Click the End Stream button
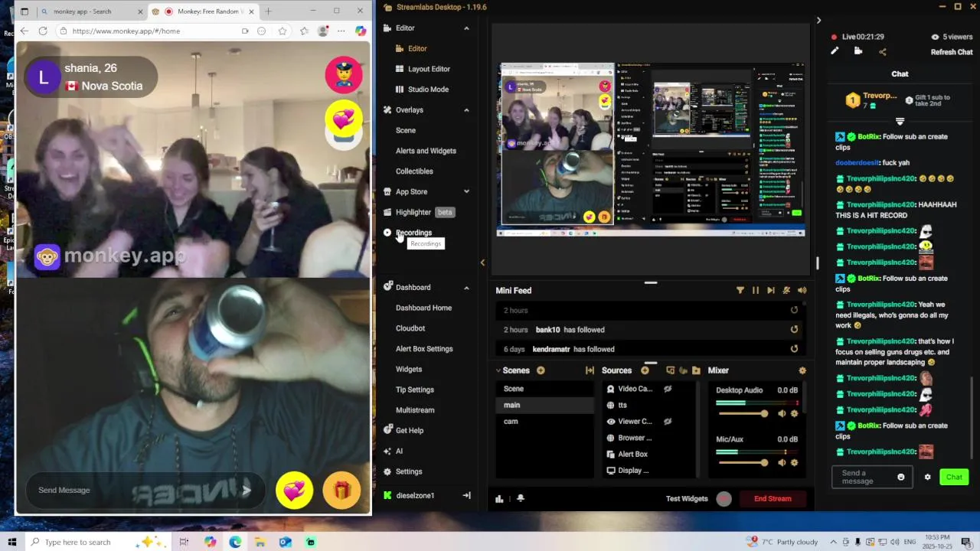The height and width of the screenshot is (551, 980). [773, 499]
